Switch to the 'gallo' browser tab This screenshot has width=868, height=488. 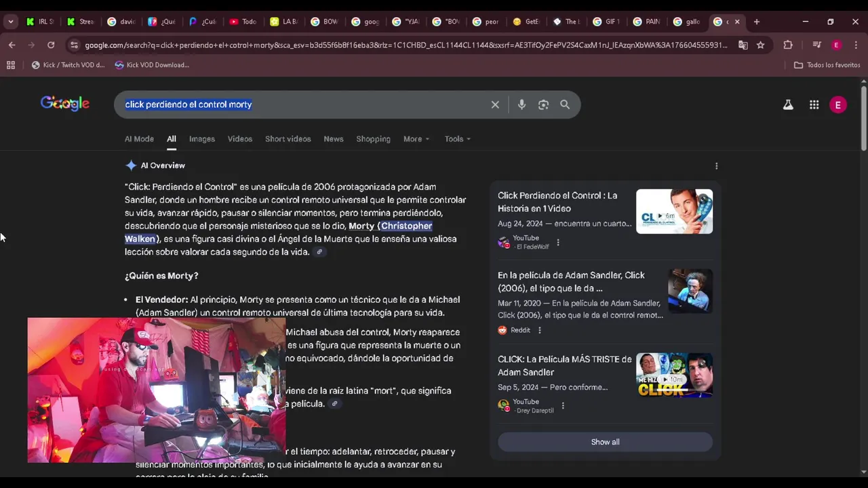(686, 22)
